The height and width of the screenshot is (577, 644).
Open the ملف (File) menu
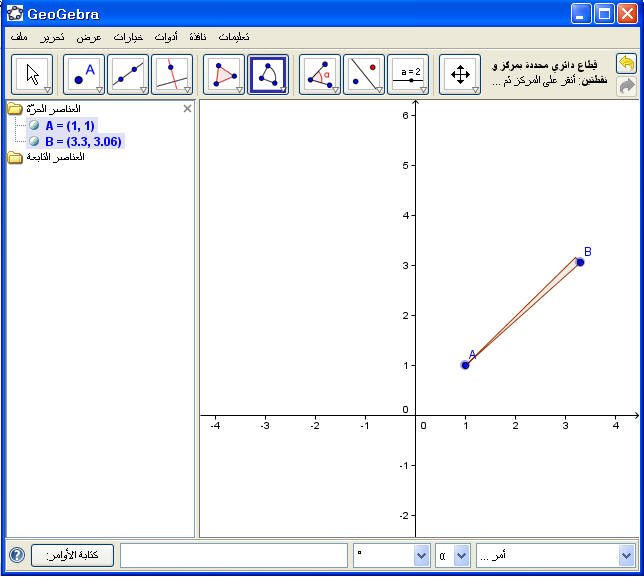pos(19,37)
